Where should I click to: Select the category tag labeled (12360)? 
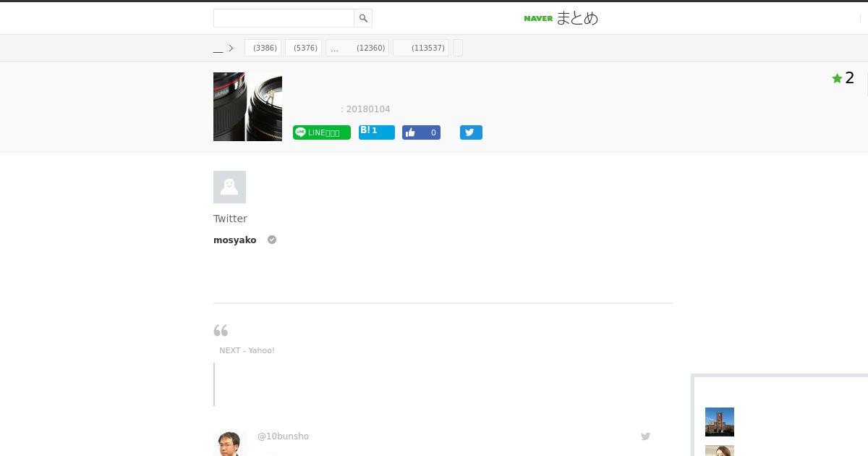point(357,48)
